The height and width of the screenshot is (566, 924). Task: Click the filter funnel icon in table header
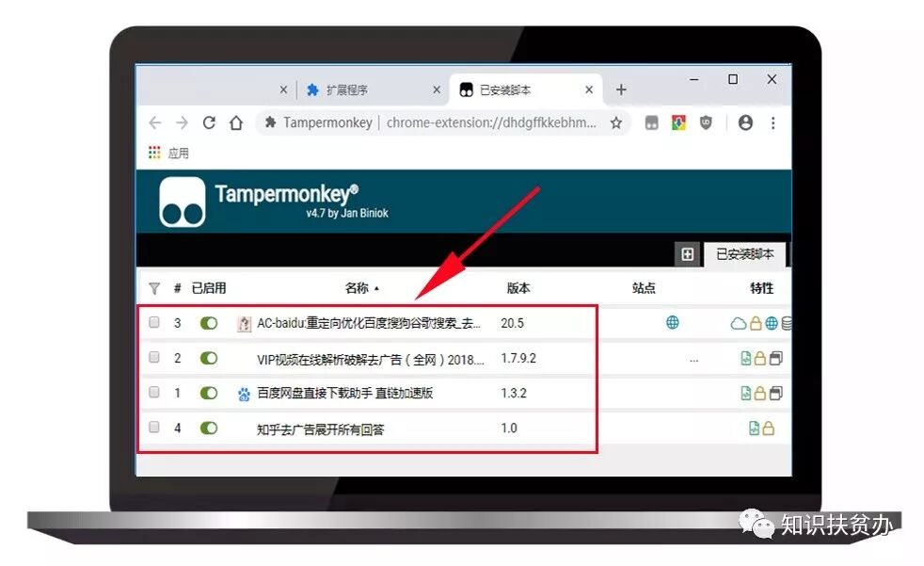tap(154, 288)
